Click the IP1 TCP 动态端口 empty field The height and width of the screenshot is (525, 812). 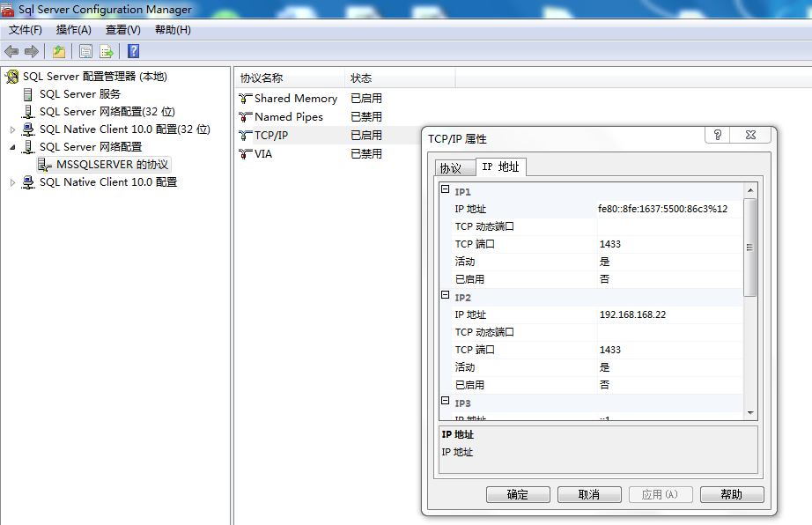point(670,226)
